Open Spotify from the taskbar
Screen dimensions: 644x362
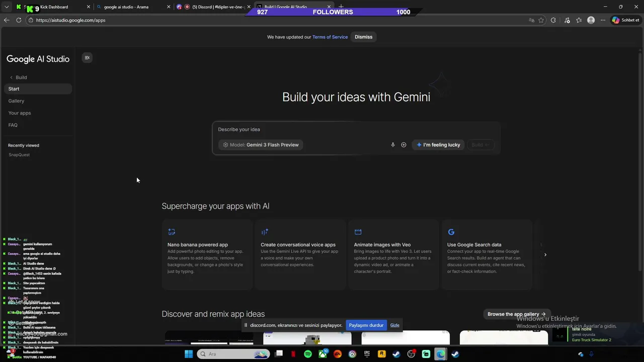[x=308, y=354]
